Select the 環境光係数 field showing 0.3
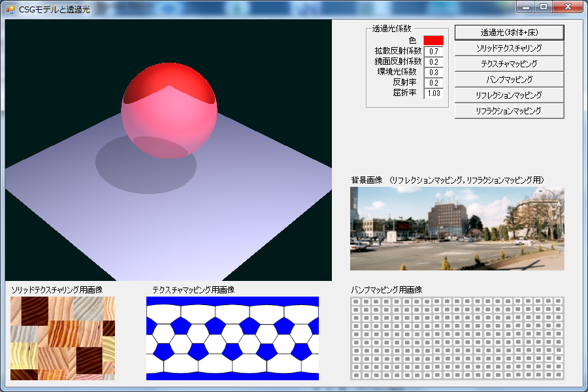This screenshot has height=392, width=588. (x=434, y=73)
